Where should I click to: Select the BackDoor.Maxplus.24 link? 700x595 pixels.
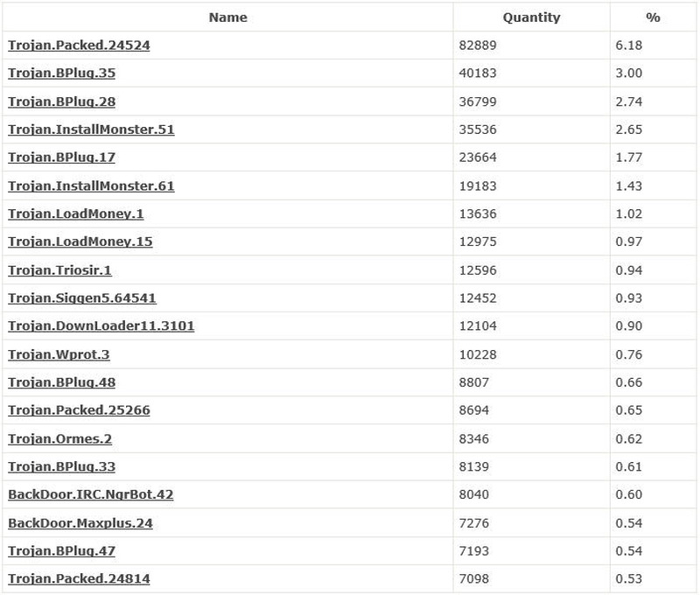pos(80,523)
